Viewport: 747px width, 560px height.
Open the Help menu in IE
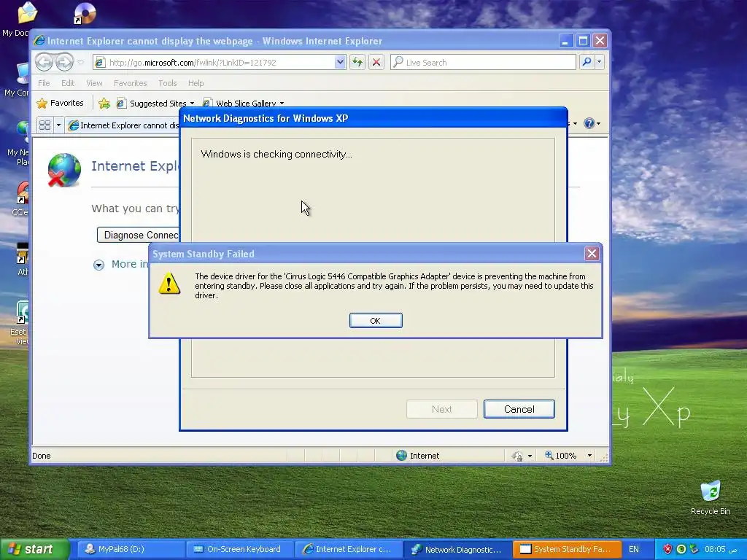click(x=196, y=83)
